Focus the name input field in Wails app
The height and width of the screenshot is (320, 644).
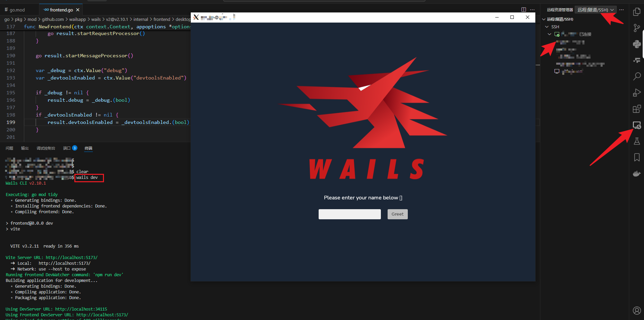coord(350,214)
